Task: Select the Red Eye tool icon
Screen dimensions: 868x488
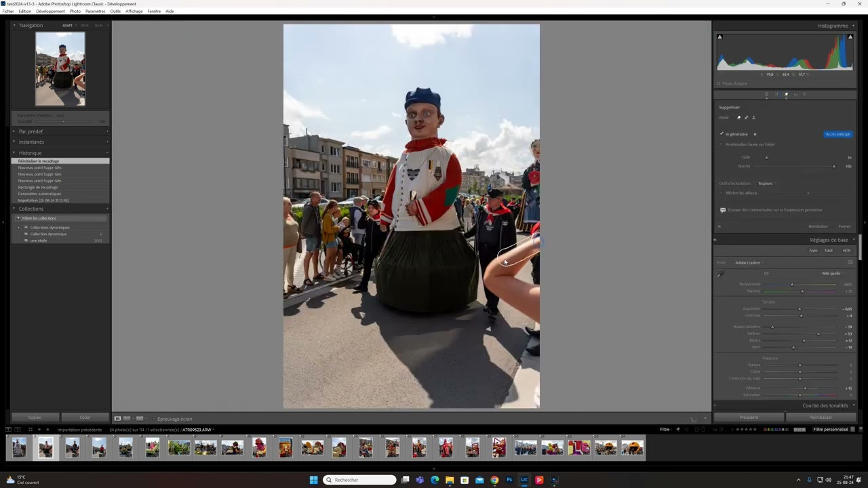Action: (x=795, y=94)
